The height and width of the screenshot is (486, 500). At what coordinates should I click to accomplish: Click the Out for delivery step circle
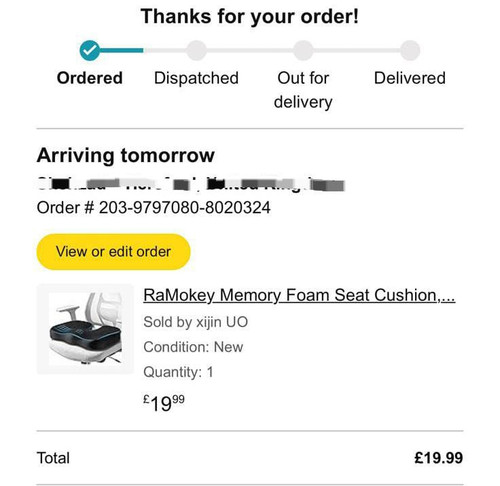[303, 50]
